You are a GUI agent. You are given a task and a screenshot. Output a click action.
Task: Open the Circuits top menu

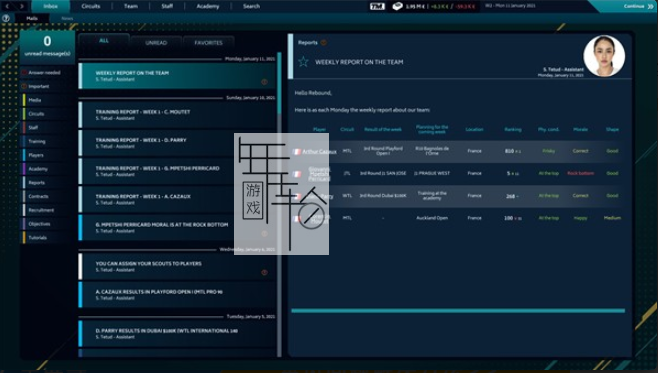click(x=91, y=6)
